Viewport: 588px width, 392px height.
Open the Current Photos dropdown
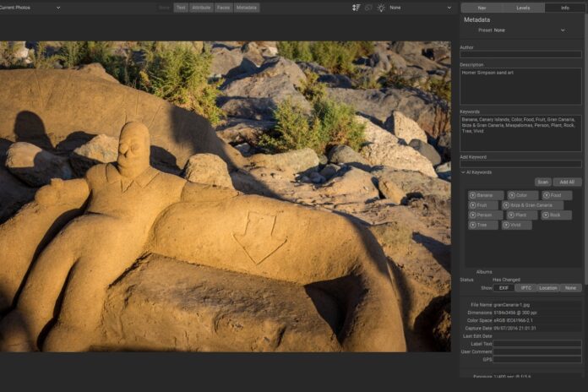(30, 8)
